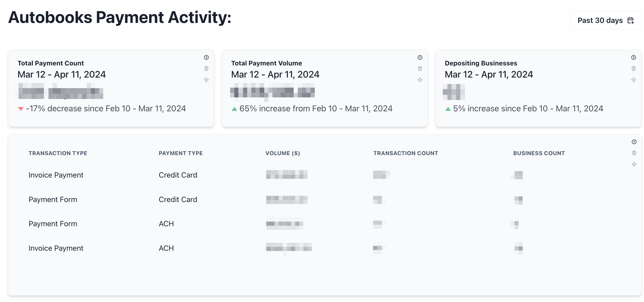Sort by Business Count column header

coord(539,153)
